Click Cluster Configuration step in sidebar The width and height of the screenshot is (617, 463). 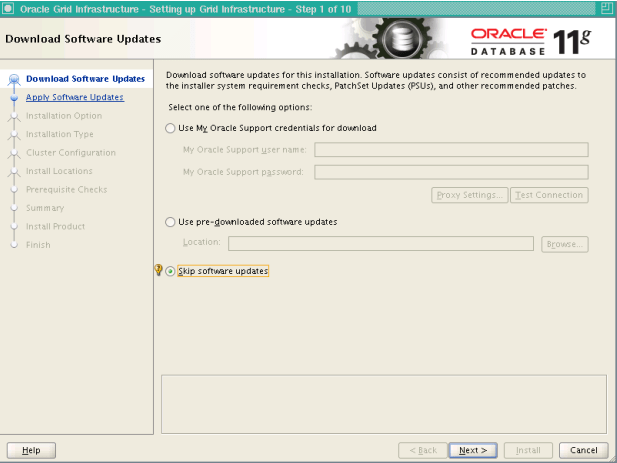(x=71, y=153)
